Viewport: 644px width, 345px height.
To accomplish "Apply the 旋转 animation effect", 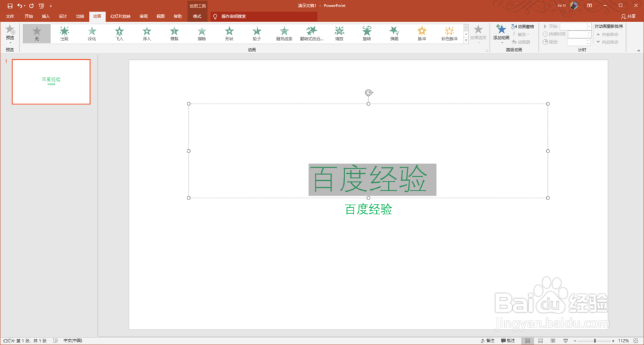I will tap(367, 33).
